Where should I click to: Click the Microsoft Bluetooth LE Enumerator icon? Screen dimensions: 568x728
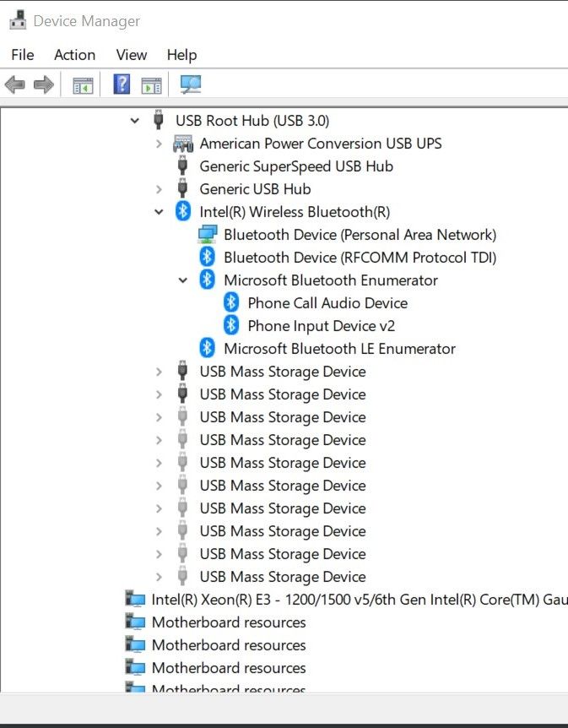[207, 348]
